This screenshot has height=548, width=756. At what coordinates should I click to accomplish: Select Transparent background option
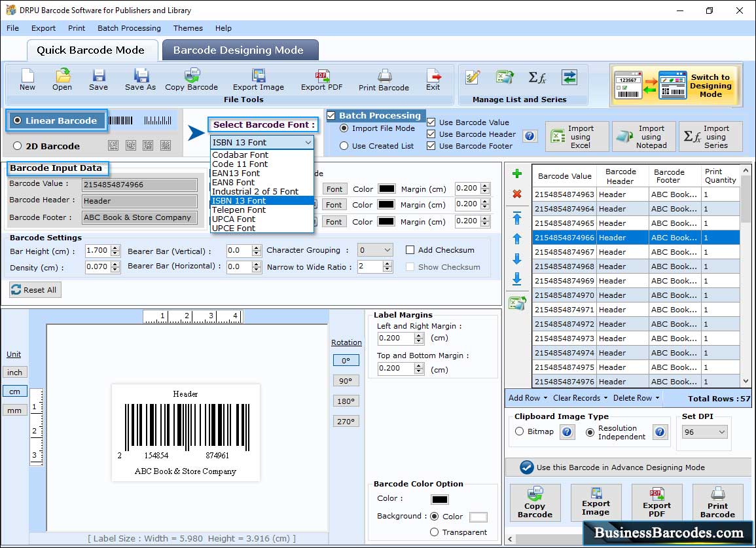(x=434, y=532)
